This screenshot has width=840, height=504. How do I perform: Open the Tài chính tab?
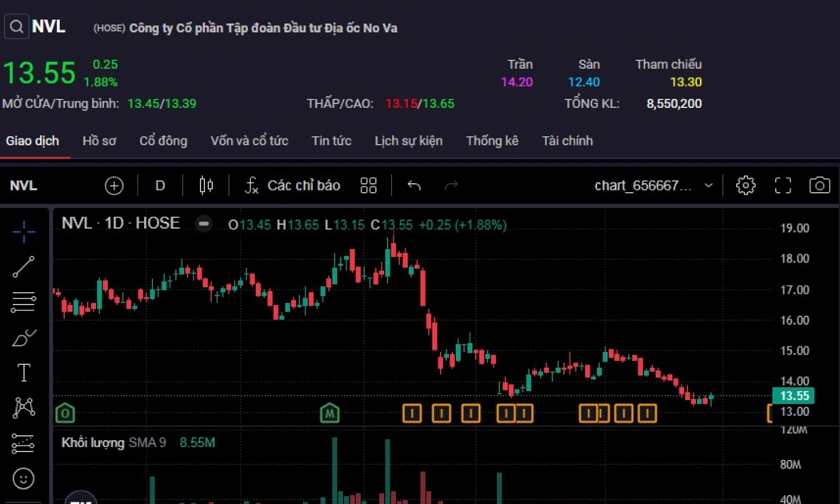567,141
